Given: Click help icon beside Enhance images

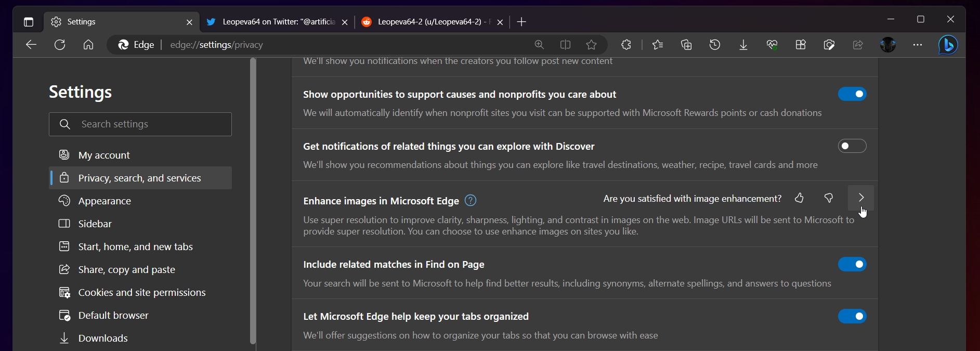Looking at the screenshot, I should [471, 201].
